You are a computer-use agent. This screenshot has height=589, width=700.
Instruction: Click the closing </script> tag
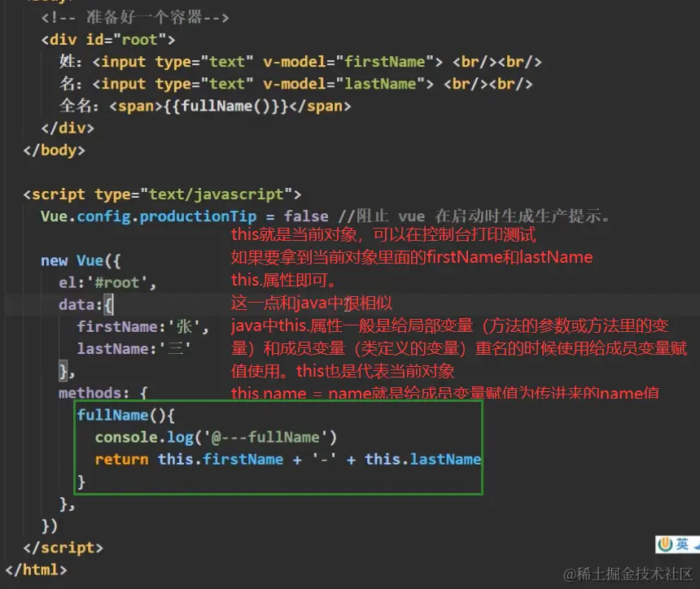coord(63,548)
